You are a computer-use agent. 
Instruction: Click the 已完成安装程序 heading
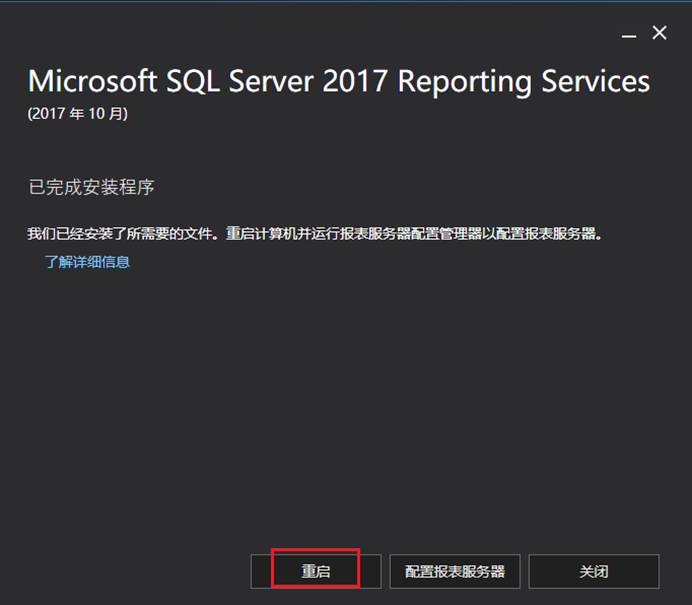coord(91,187)
